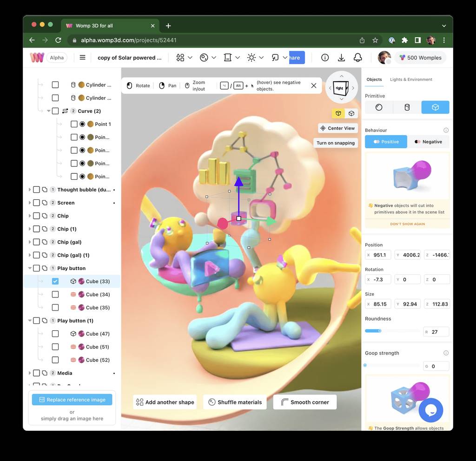Click the Shuffle materials button
The image size is (476, 461).
click(x=235, y=402)
